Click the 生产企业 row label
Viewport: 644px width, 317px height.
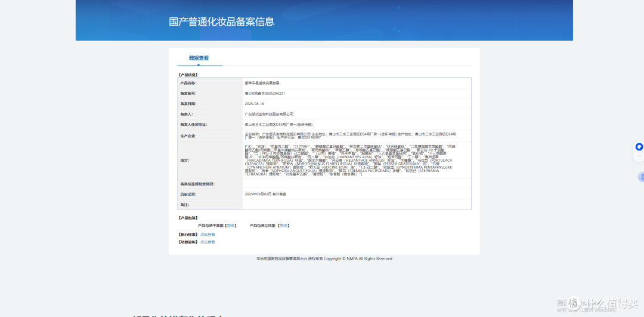point(188,136)
